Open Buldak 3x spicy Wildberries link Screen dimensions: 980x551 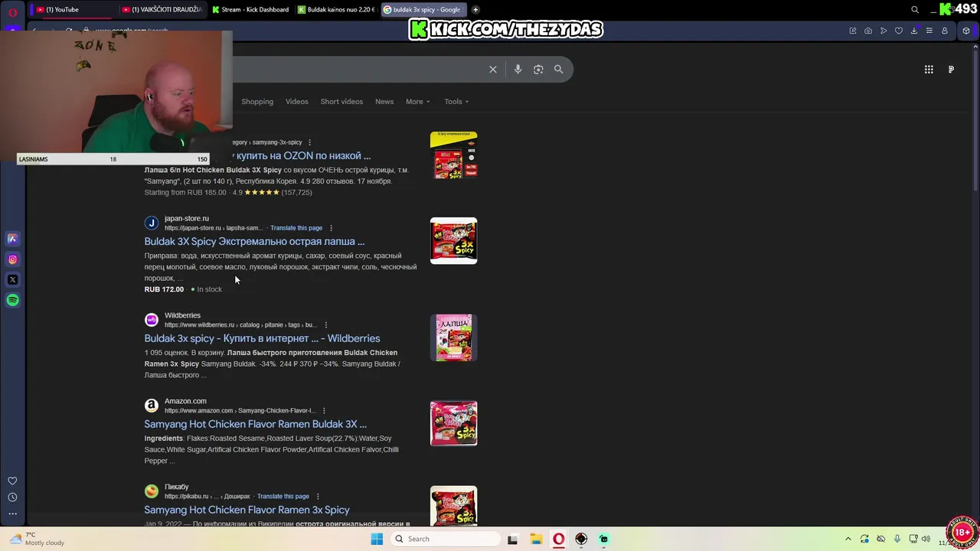pyautogui.click(x=262, y=338)
